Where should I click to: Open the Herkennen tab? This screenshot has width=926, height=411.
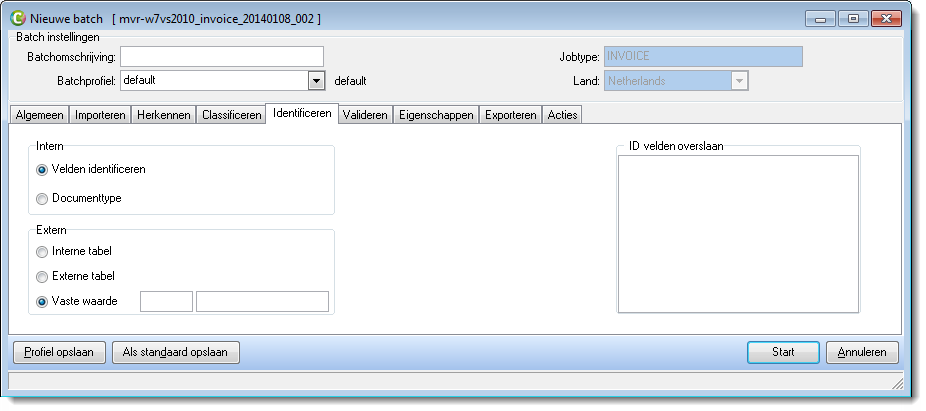[164, 115]
